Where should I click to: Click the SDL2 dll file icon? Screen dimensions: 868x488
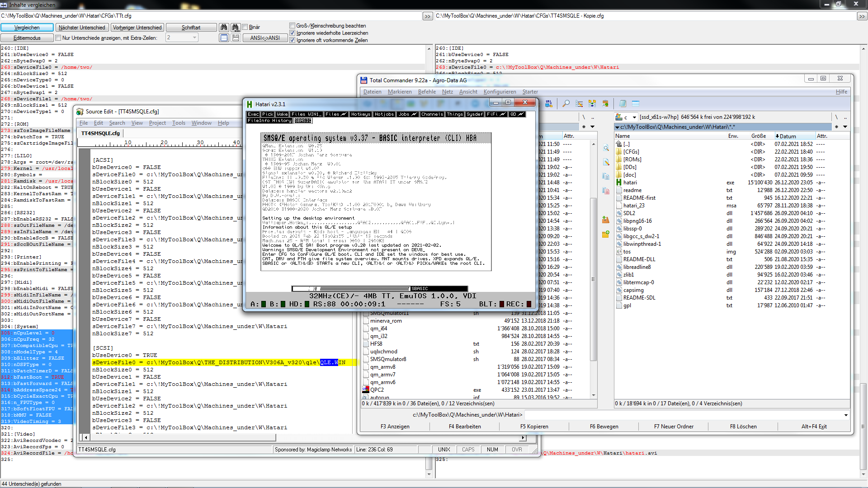pyautogui.click(x=619, y=213)
